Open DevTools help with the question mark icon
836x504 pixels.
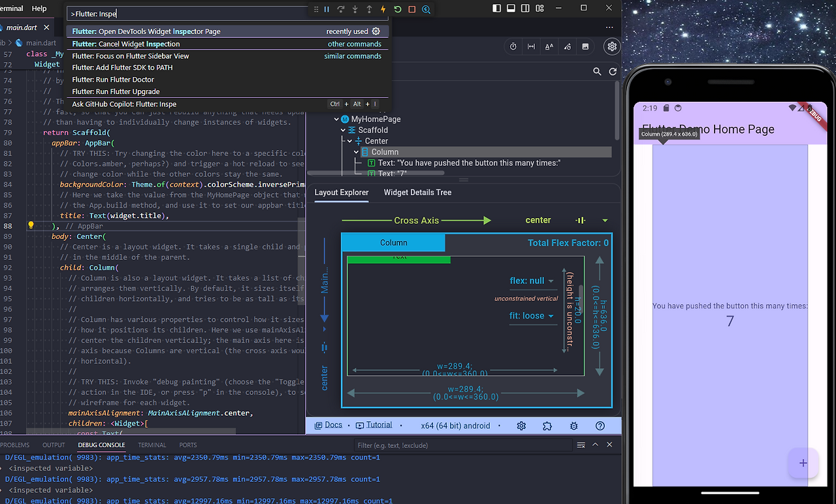tap(600, 426)
